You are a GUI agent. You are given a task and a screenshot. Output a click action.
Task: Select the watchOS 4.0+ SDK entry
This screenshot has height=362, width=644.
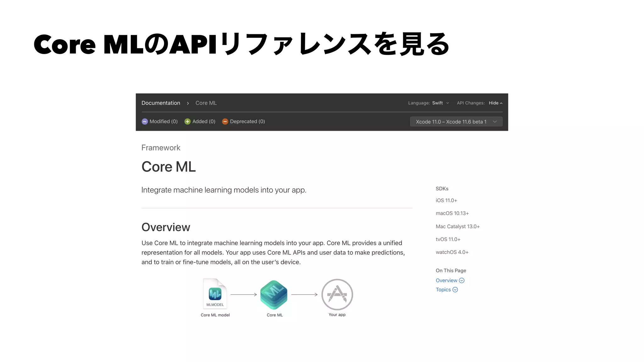pos(452,252)
